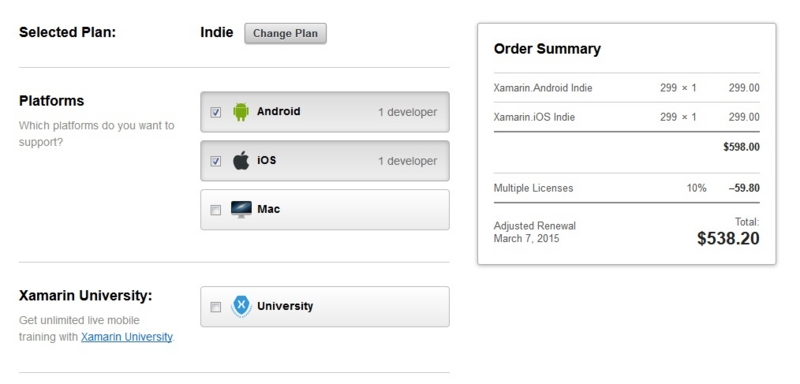This screenshot has height=384, width=800.
Task: Click the Change Plan button
Action: [x=285, y=34]
